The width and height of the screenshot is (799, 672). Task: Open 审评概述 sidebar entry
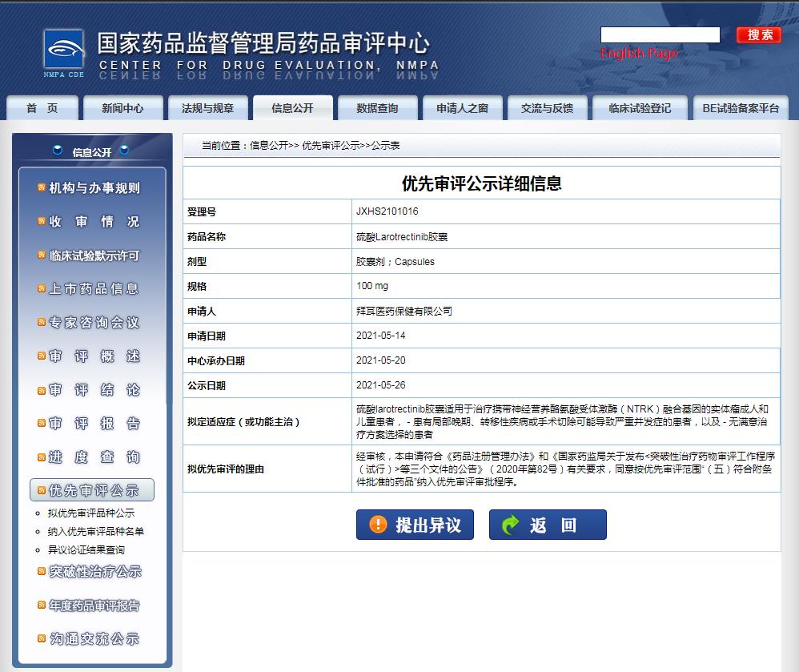[x=94, y=356]
